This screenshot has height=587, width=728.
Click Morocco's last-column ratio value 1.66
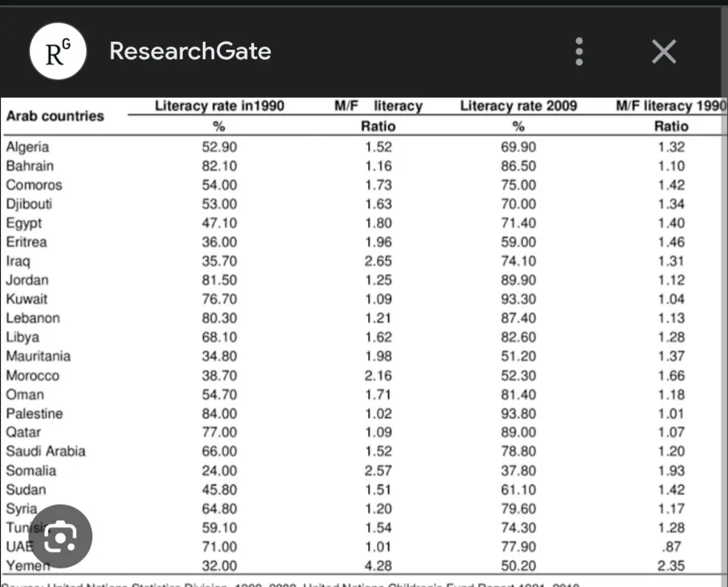671,375
